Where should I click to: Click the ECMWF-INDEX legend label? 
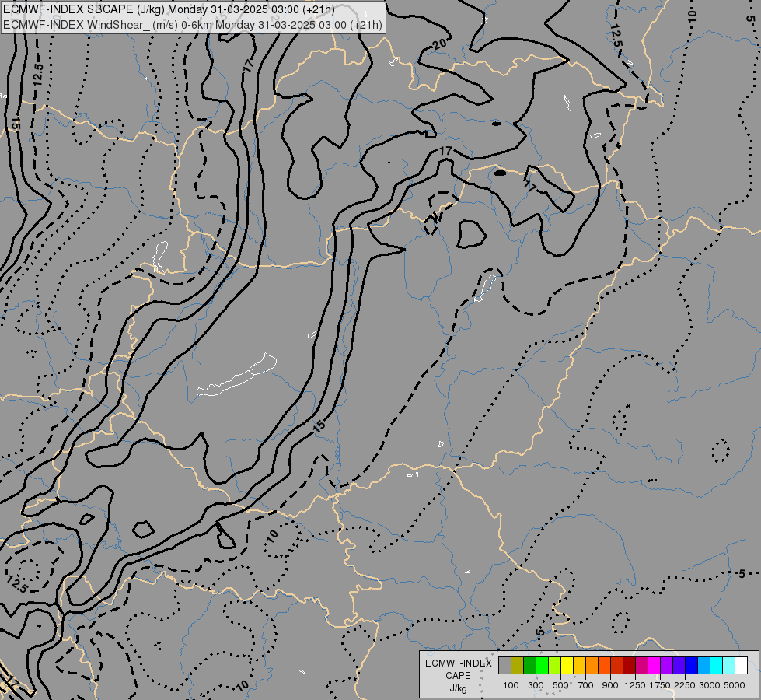pyautogui.click(x=458, y=663)
